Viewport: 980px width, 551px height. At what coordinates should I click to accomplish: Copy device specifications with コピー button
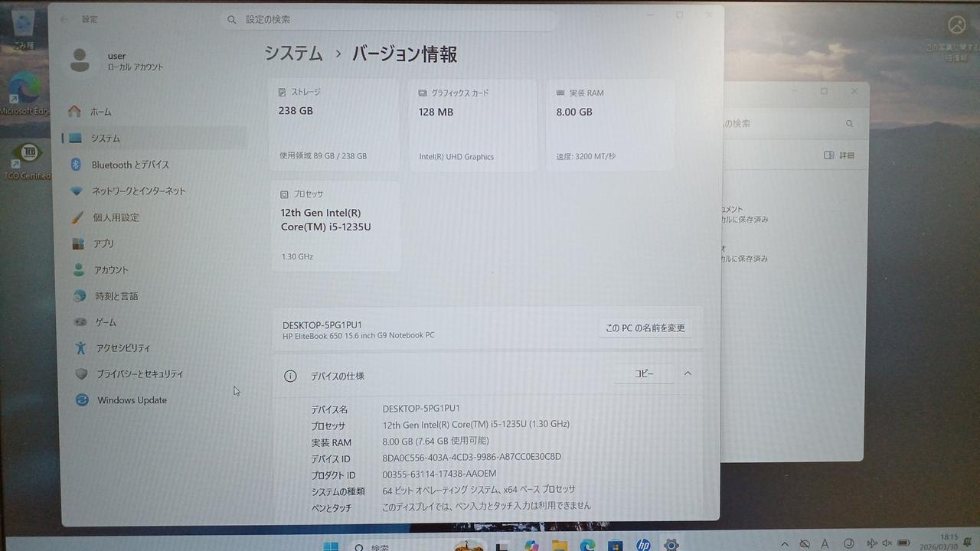click(644, 373)
